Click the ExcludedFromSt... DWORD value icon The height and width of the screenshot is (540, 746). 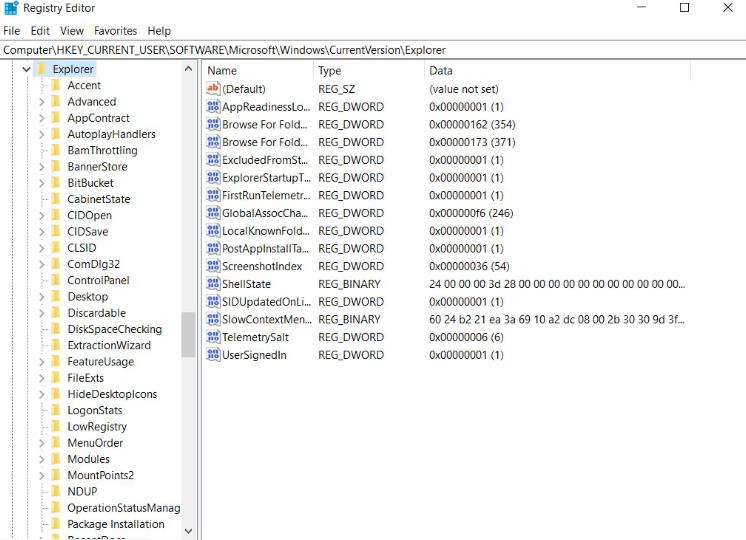click(213, 160)
